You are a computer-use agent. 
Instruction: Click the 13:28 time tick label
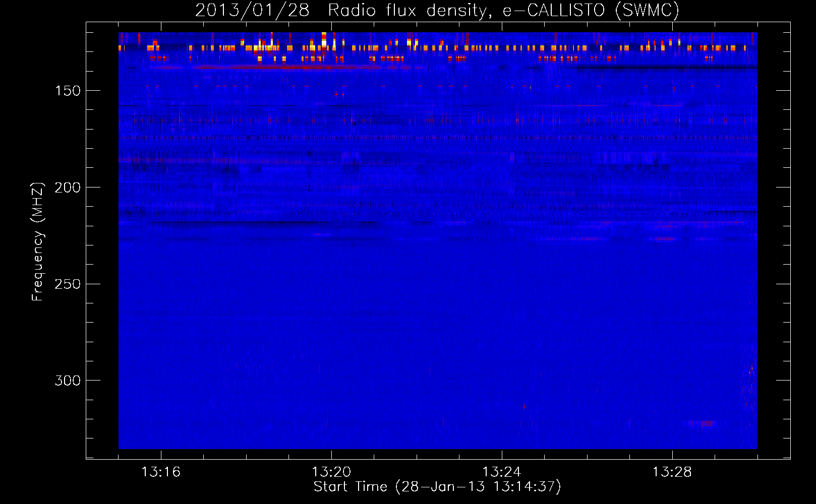(672, 472)
